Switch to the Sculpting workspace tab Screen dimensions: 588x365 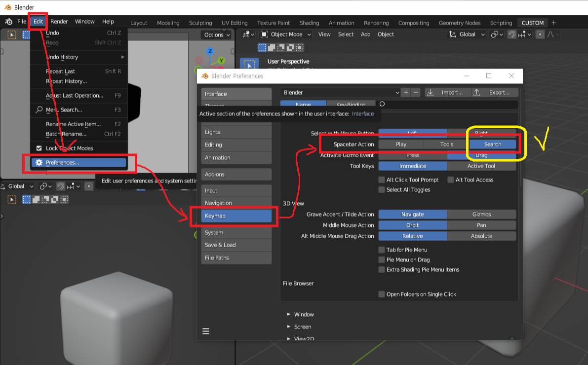coord(200,23)
